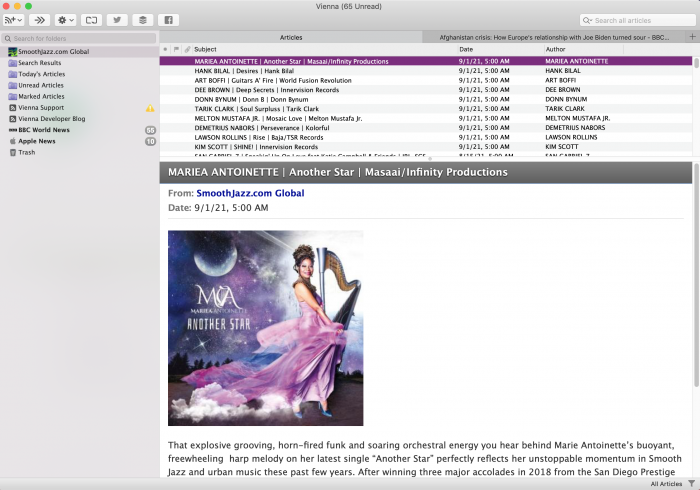Image resolution: width=700 pixels, height=490 pixels.
Task: Focus the Search all articles field
Action: coord(638,21)
